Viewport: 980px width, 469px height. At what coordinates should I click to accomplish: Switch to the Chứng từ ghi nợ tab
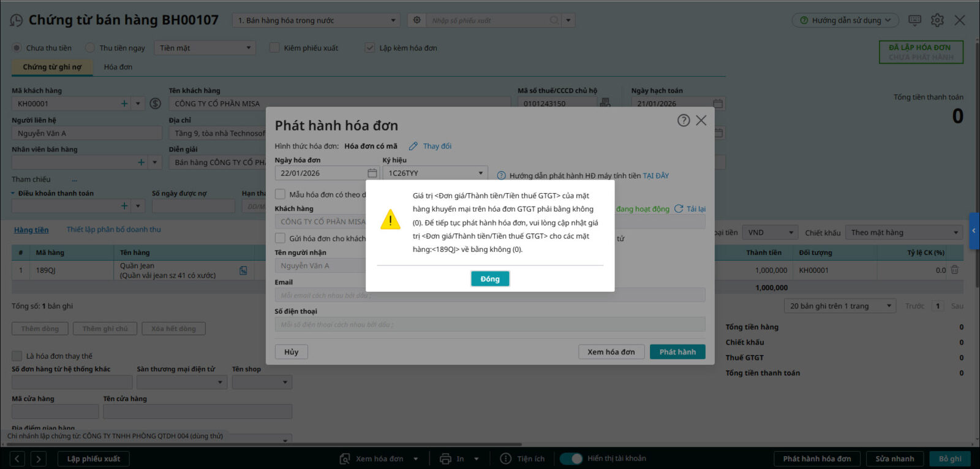(52, 67)
